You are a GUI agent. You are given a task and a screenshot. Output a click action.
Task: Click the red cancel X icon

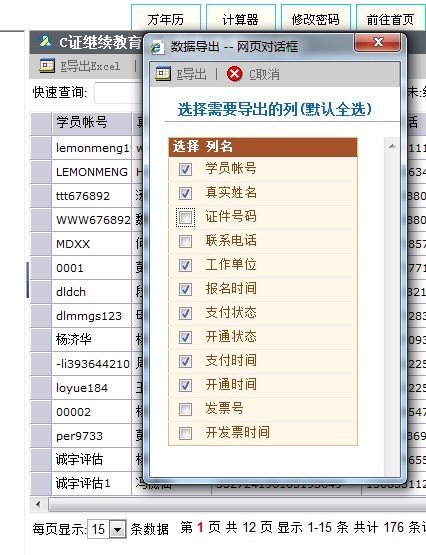[x=235, y=74]
